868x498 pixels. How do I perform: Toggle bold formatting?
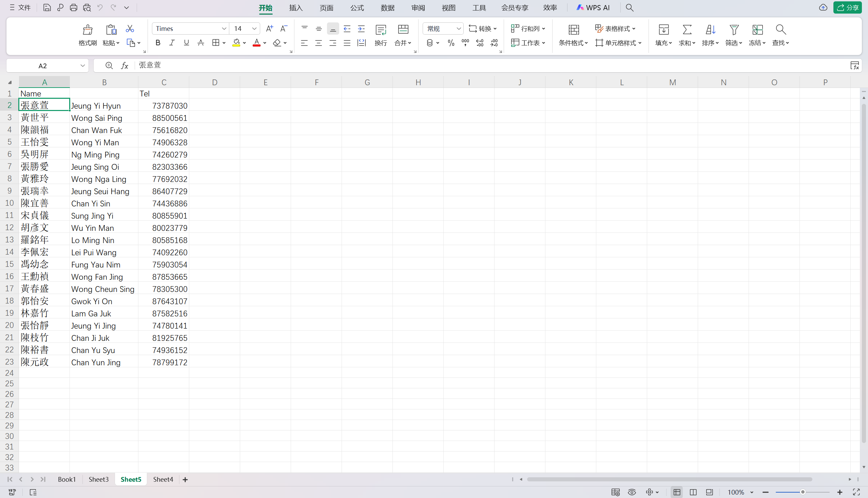157,43
